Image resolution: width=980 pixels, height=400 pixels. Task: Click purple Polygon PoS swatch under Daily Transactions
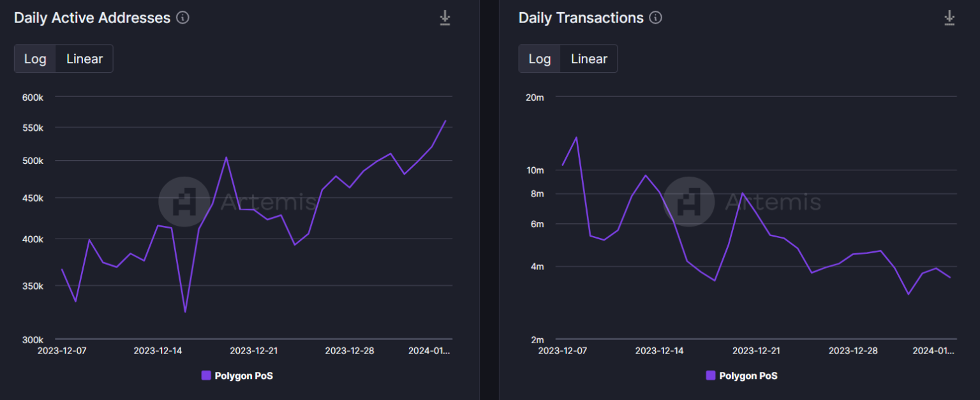711,376
